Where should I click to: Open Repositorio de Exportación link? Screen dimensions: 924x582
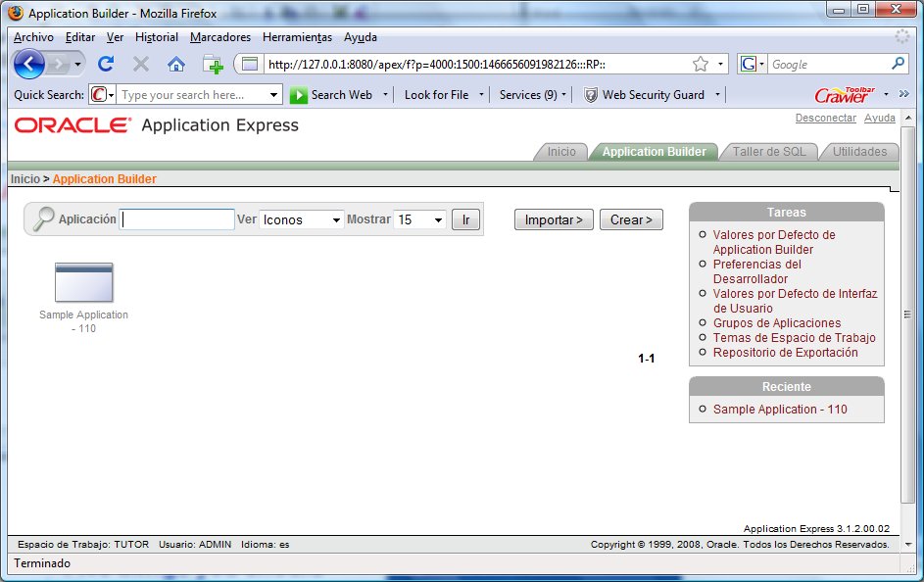[785, 353]
